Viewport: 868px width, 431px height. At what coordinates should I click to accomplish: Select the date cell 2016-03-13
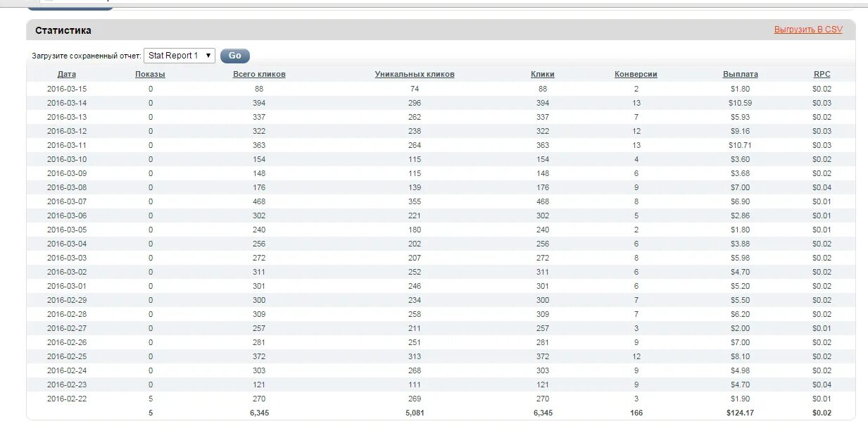[67, 117]
